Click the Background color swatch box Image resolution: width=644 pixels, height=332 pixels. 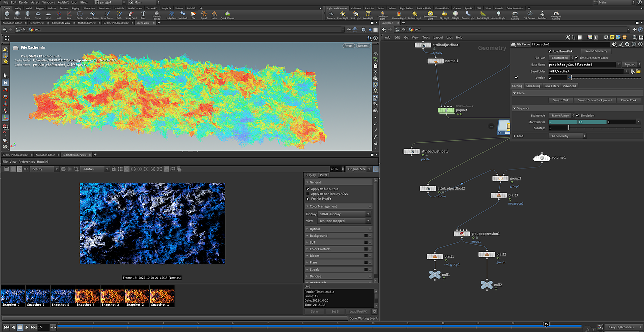click(x=366, y=236)
